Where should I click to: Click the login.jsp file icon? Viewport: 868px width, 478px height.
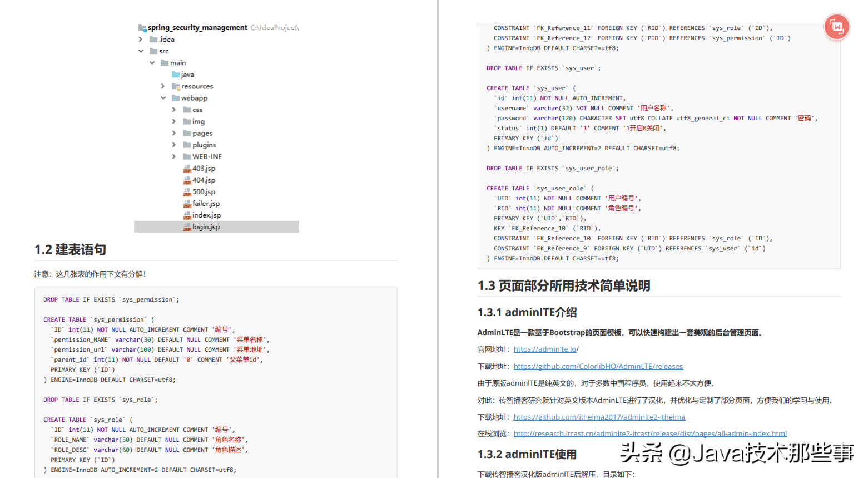(187, 227)
